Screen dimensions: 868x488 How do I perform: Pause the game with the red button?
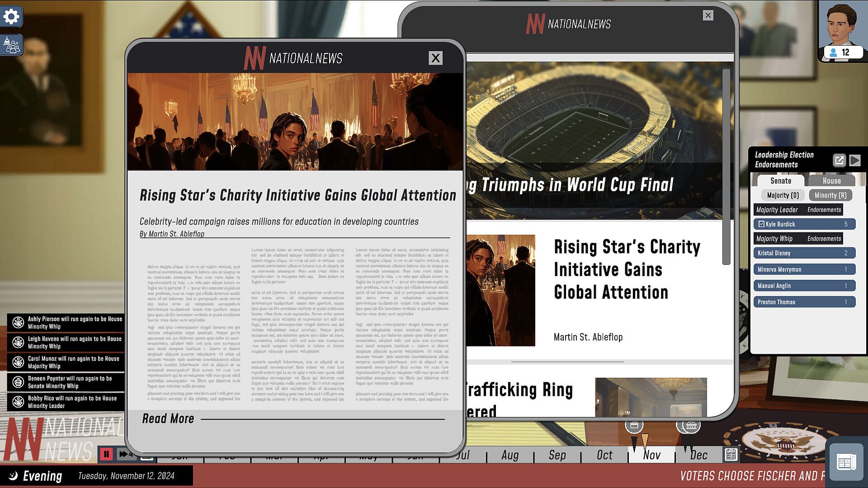coord(106,454)
